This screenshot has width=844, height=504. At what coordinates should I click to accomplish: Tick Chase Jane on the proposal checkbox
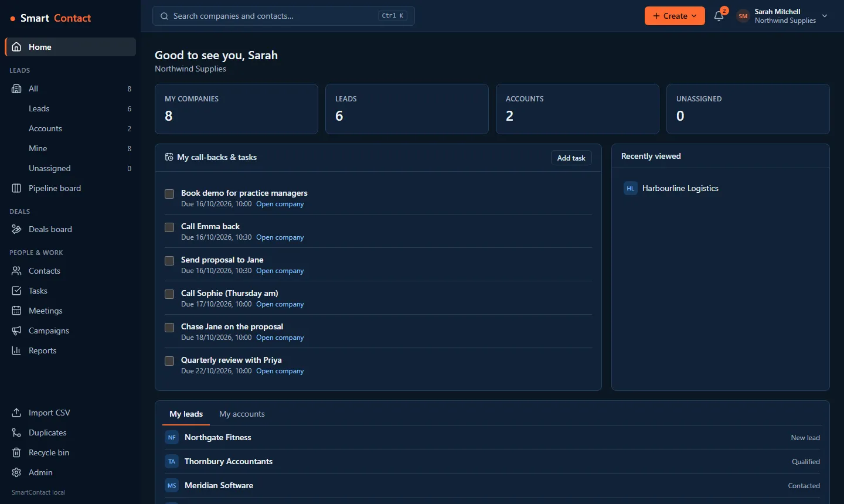[x=169, y=328]
